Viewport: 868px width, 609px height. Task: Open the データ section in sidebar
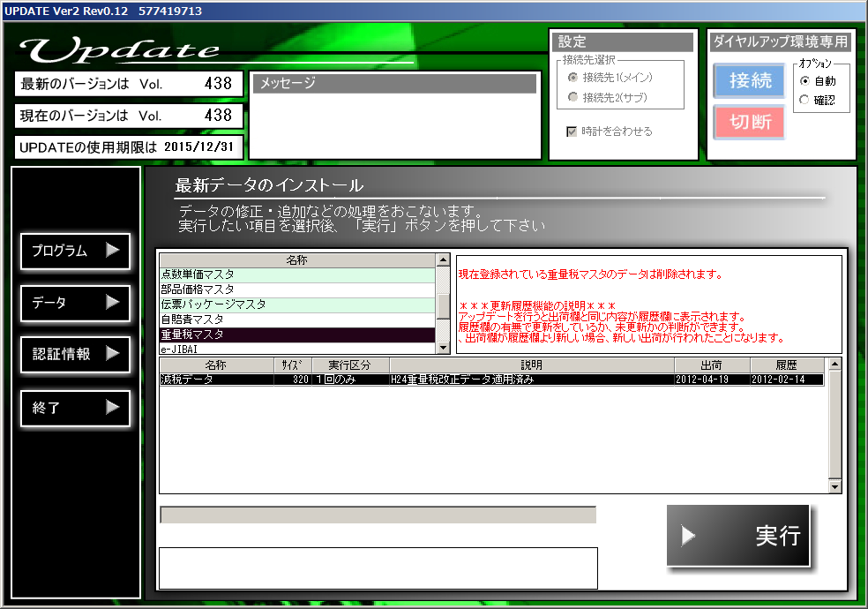pos(75,303)
